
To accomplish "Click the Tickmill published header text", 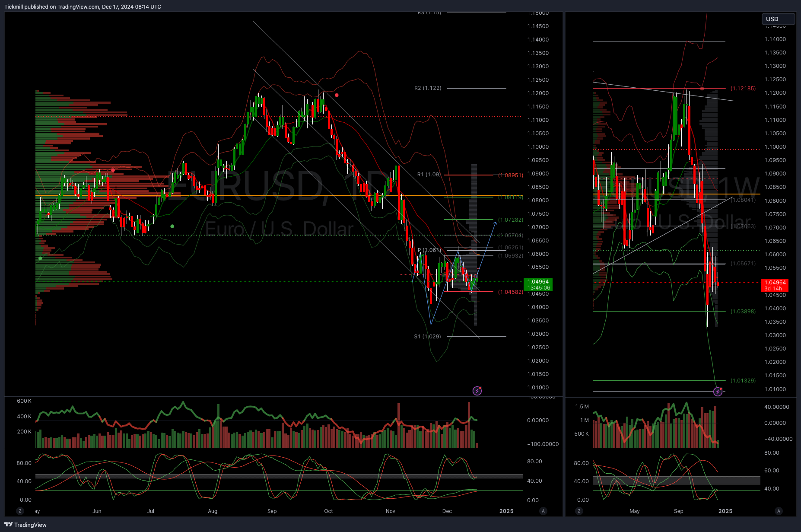I will (x=83, y=7).
